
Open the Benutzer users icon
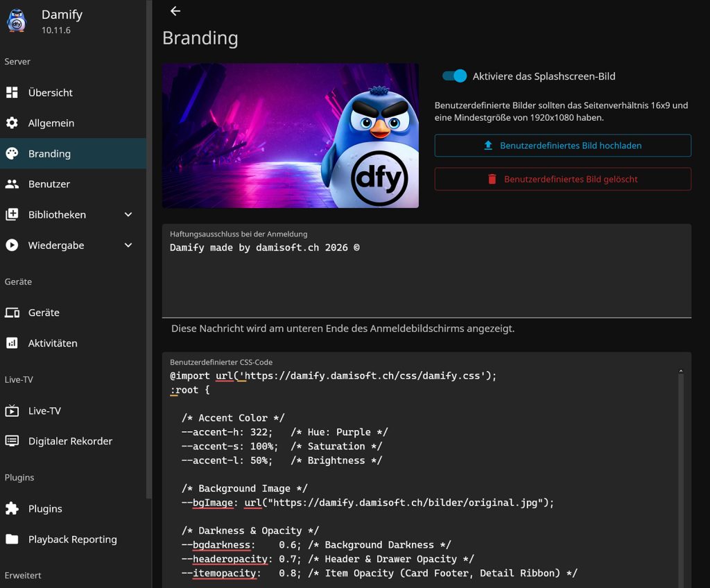[x=12, y=184]
